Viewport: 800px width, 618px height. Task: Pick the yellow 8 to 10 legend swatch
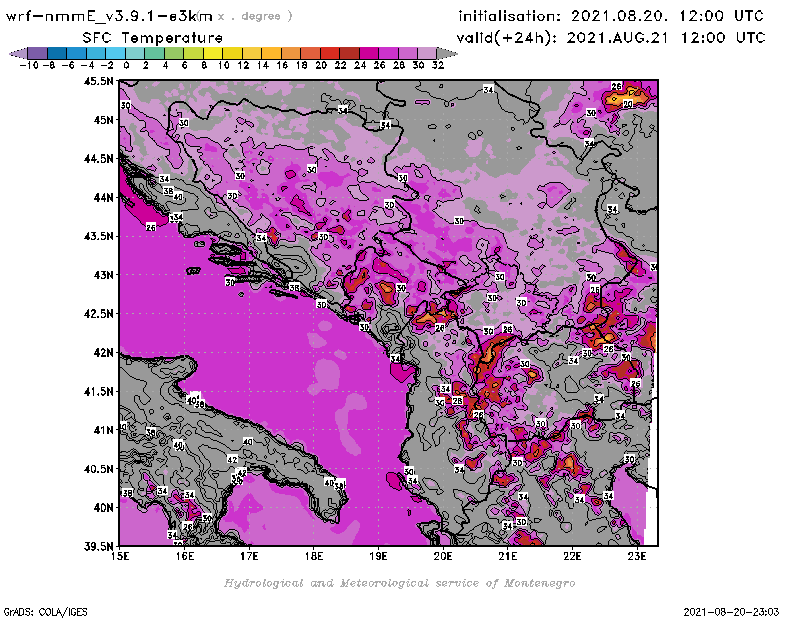213,53
